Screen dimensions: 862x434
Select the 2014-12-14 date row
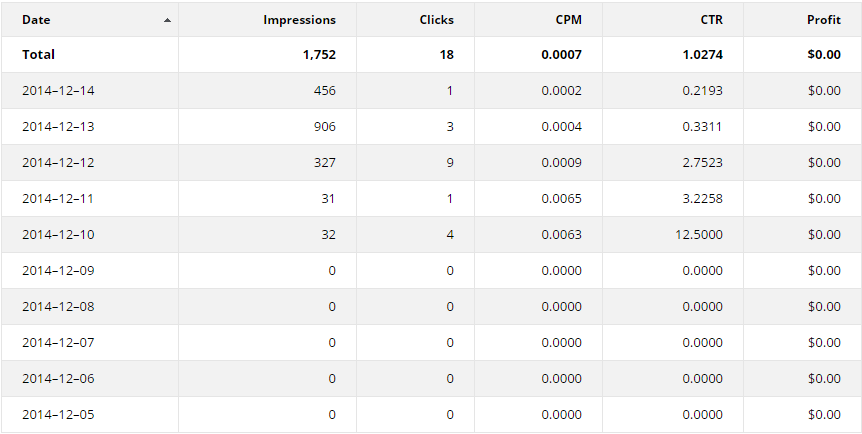431,90
